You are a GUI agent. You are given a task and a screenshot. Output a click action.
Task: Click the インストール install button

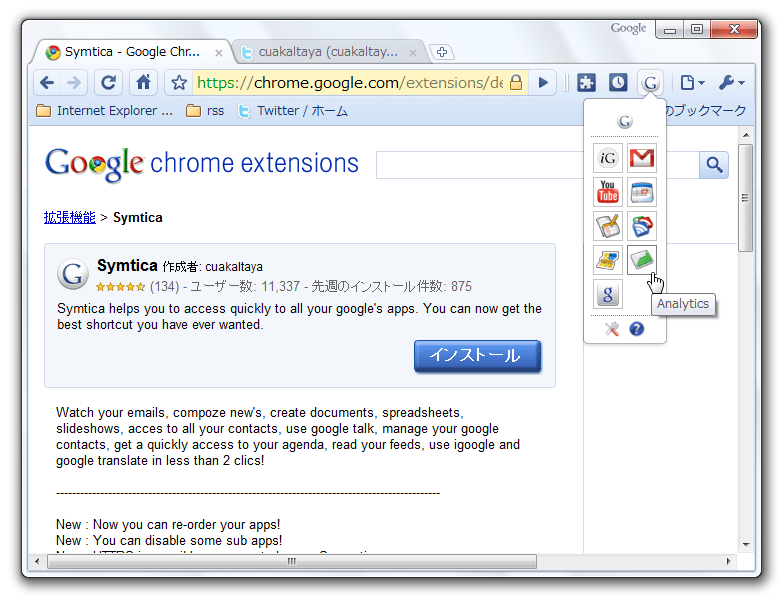[478, 356]
